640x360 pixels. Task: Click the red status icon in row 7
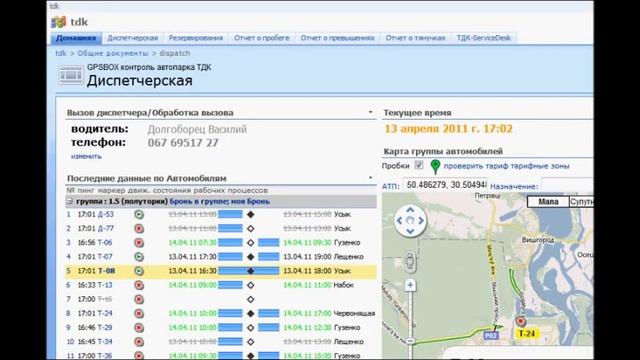139,299
